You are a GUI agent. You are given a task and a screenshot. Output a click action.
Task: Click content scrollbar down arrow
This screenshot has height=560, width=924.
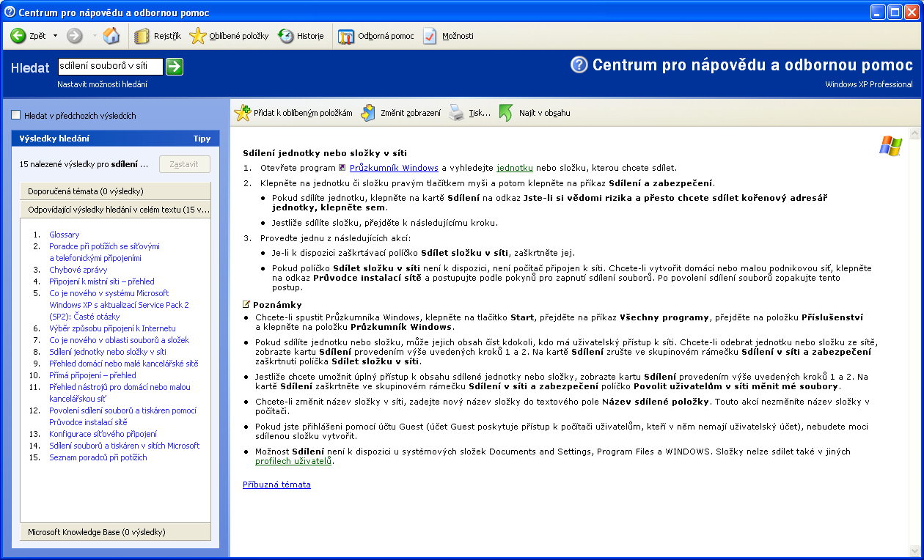click(x=914, y=551)
